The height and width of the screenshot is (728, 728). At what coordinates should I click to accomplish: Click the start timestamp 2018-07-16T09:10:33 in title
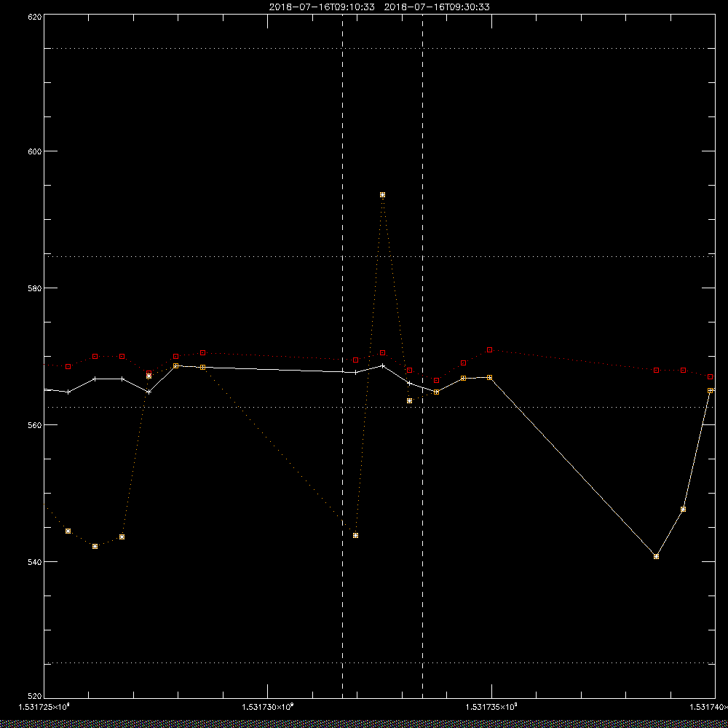tap(322, 7)
